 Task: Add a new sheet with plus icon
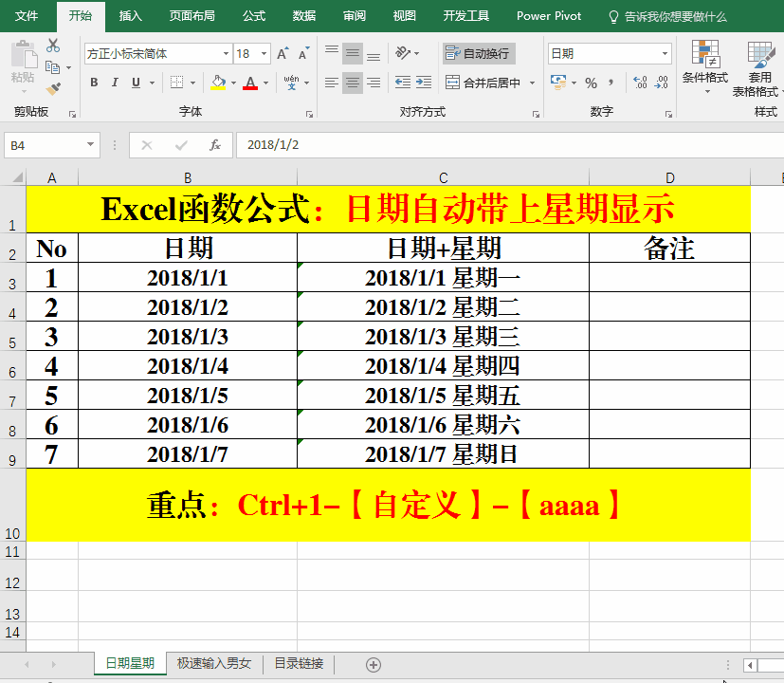(x=374, y=664)
